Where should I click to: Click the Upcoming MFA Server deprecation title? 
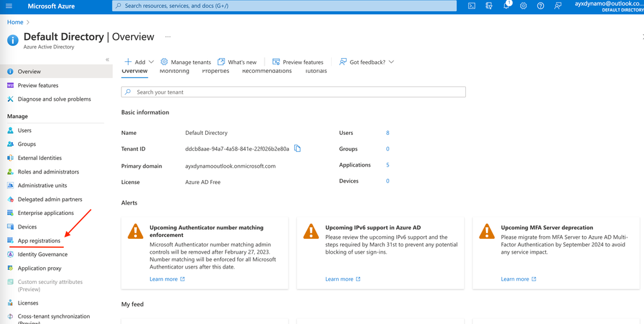coord(547,227)
